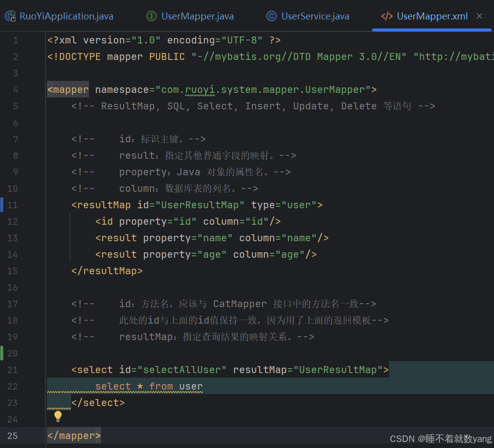Screen dimensions: 494x448
Task: Click the highlighted mapper tag on line 4
Action: point(67,89)
